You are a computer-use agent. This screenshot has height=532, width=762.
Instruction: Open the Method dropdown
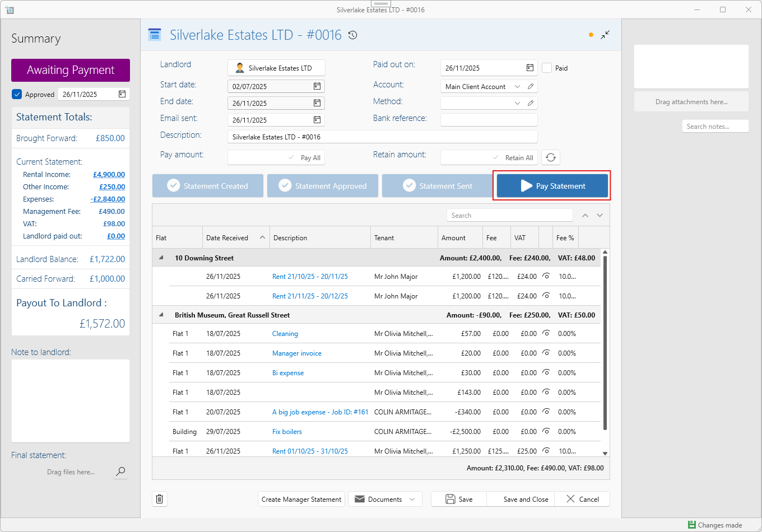pos(517,103)
